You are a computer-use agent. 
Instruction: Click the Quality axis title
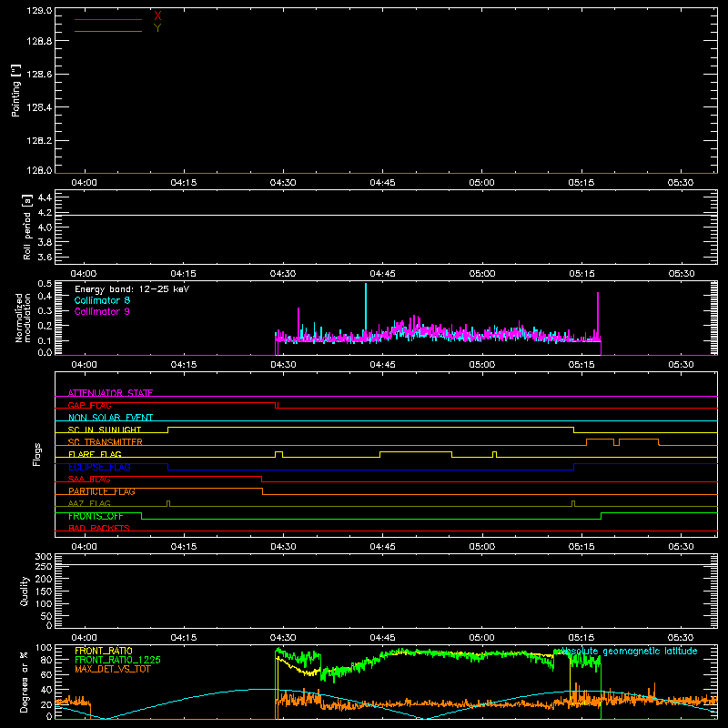coord(25,591)
